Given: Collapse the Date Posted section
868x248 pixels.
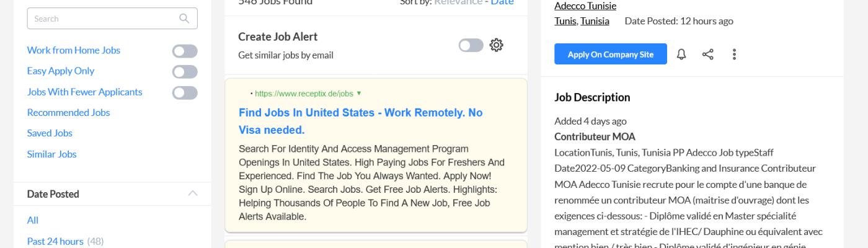Looking at the screenshot, I should (x=193, y=193).
